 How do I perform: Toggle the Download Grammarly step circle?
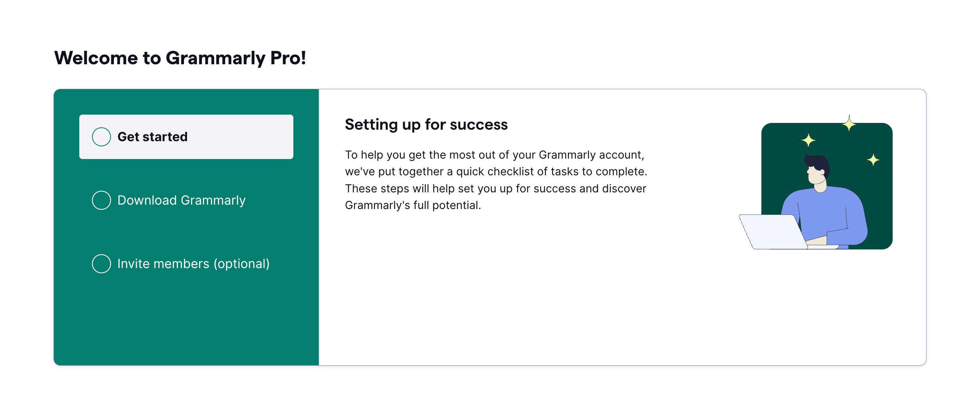click(101, 200)
